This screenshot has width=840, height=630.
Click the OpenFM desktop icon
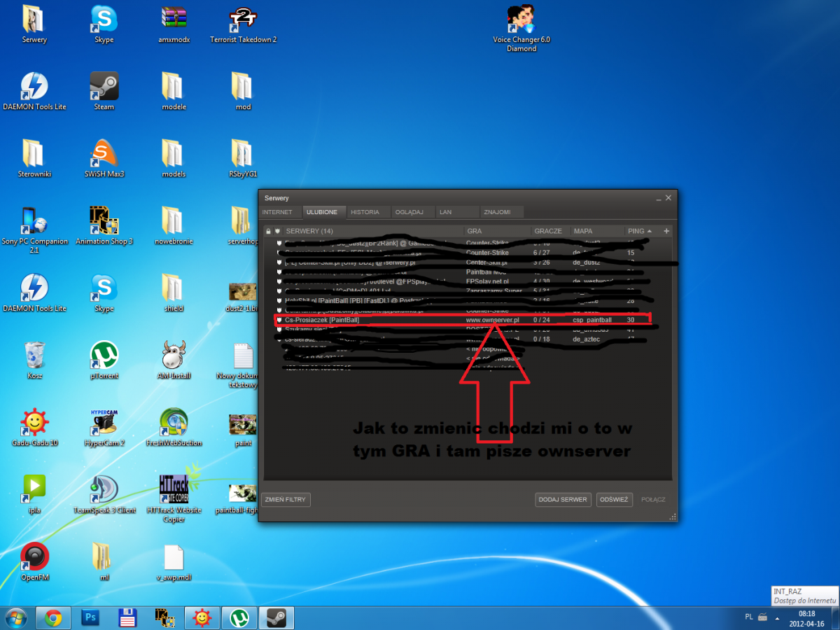tap(34, 556)
